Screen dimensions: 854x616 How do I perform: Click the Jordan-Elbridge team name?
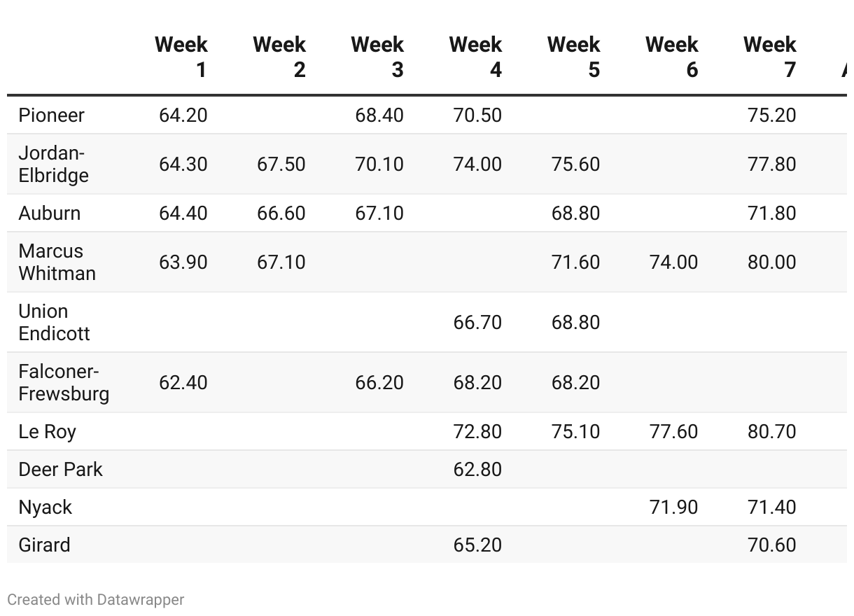click(x=54, y=164)
